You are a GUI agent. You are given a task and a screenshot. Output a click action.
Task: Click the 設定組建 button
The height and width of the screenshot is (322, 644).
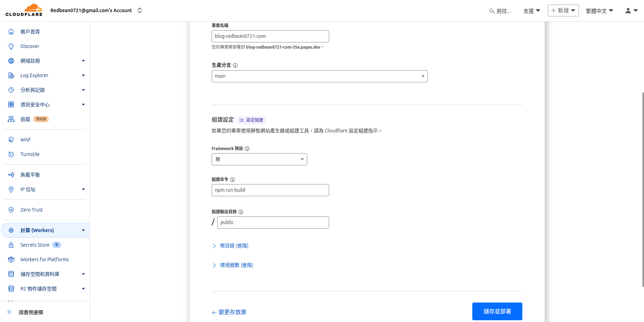[251, 120]
